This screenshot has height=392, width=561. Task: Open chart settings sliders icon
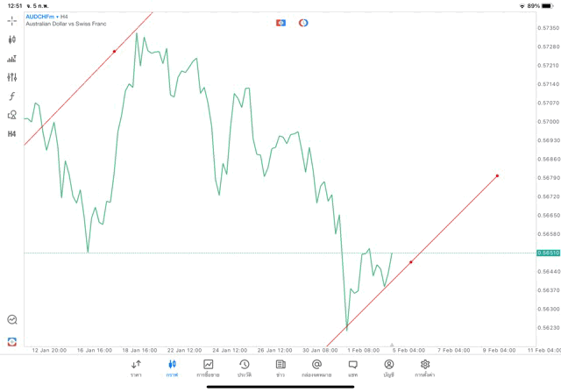pyautogui.click(x=12, y=77)
